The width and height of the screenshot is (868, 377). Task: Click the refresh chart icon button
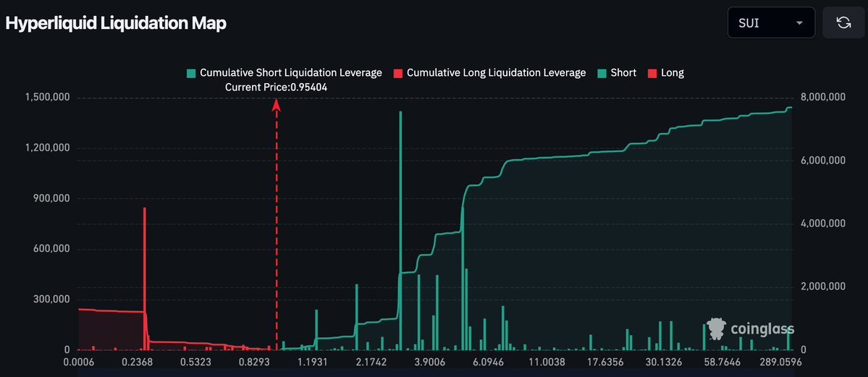click(843, 22)
